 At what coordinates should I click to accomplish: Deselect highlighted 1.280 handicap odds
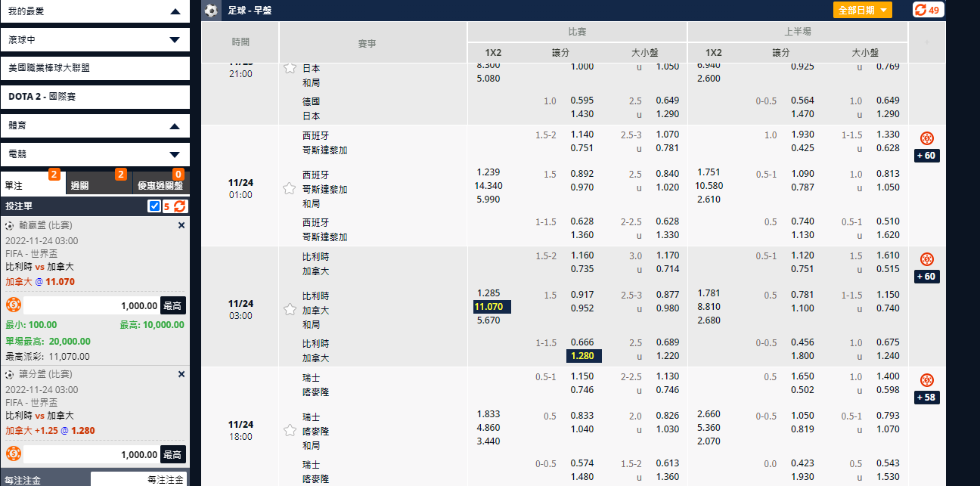click(584, 356)
